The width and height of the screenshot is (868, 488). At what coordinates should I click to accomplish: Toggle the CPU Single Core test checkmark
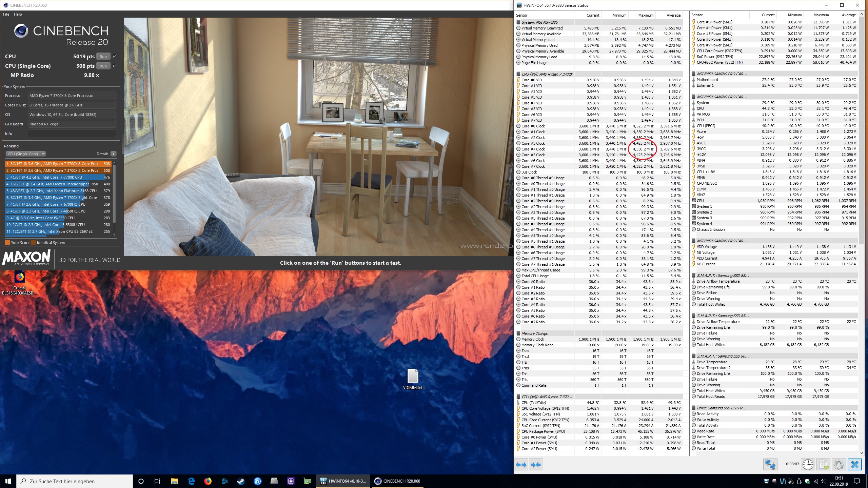point(115,66)
